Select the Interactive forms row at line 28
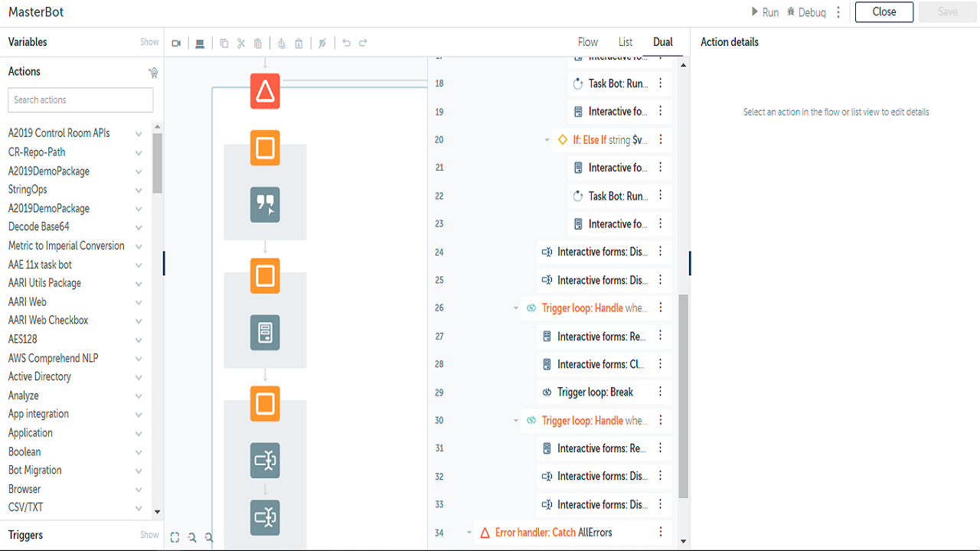The width and height of the screenshot is (980, 551). pyautogui.click(x=605, y=364)
